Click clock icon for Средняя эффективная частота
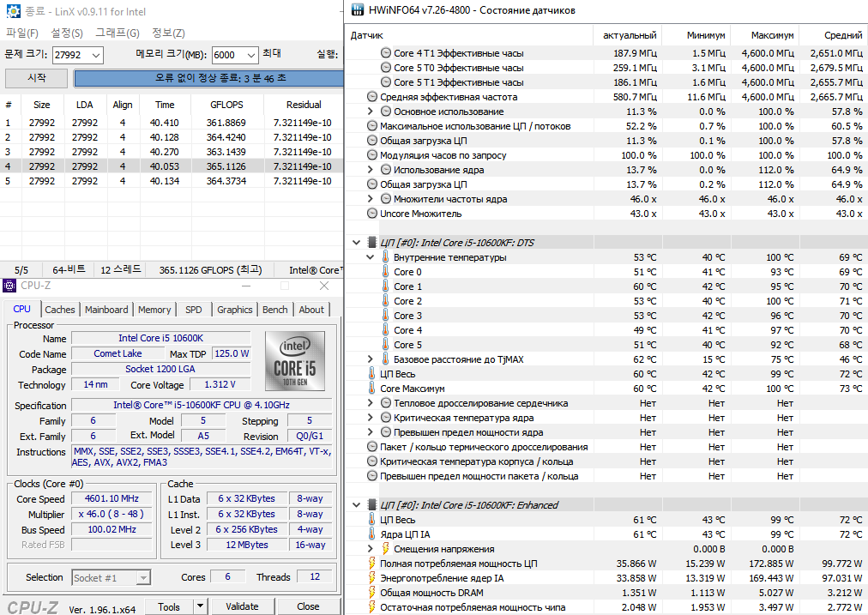The image size is (868, 615). (x=372, y=97)
